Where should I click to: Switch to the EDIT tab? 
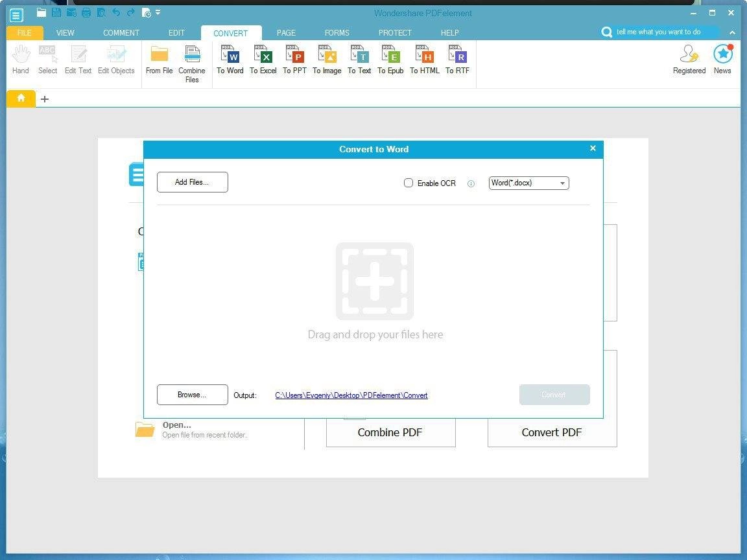(x=176, y=33)
